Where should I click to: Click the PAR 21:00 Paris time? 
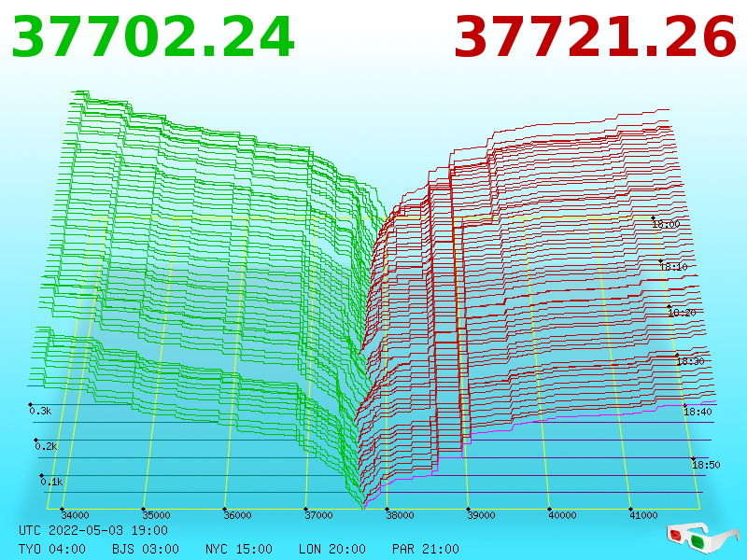point(426,549)
